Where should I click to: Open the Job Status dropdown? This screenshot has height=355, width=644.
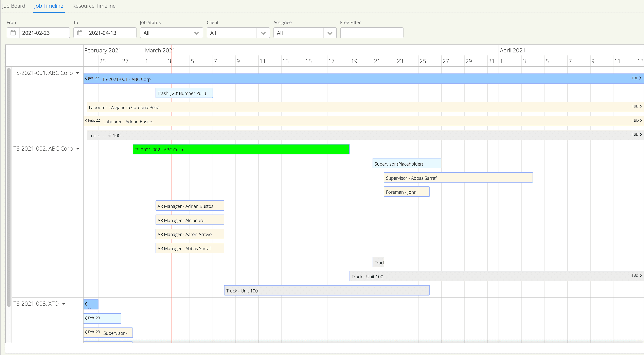point(197,33)
